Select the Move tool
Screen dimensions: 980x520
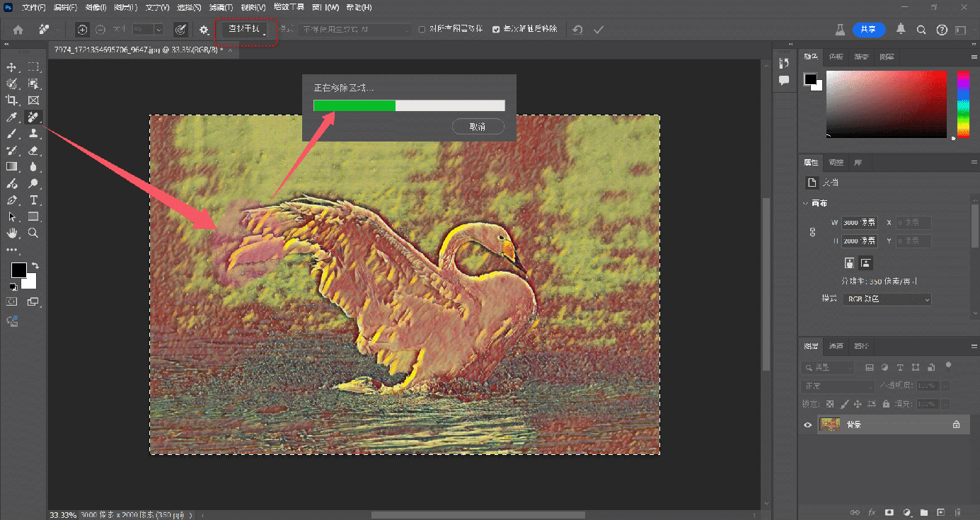coord(12,67)
